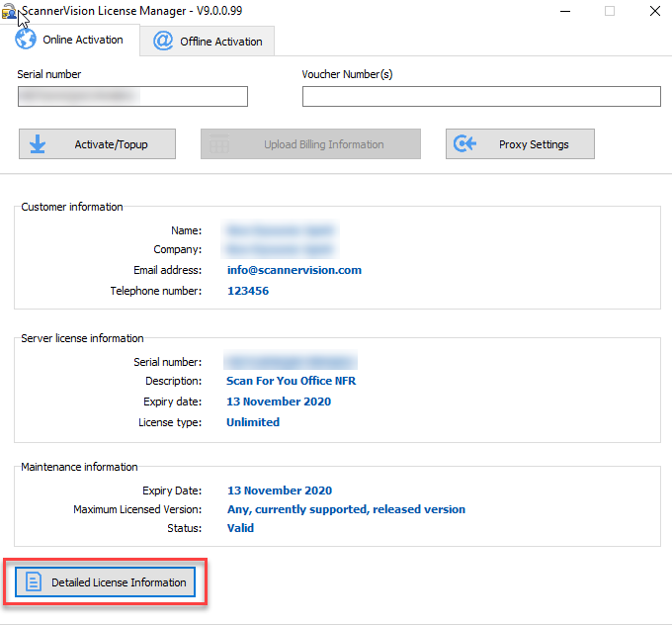Viewport: 672px width, 625px height.
Task: Click the document icon beside Detailed License Information
Action: 33,582
